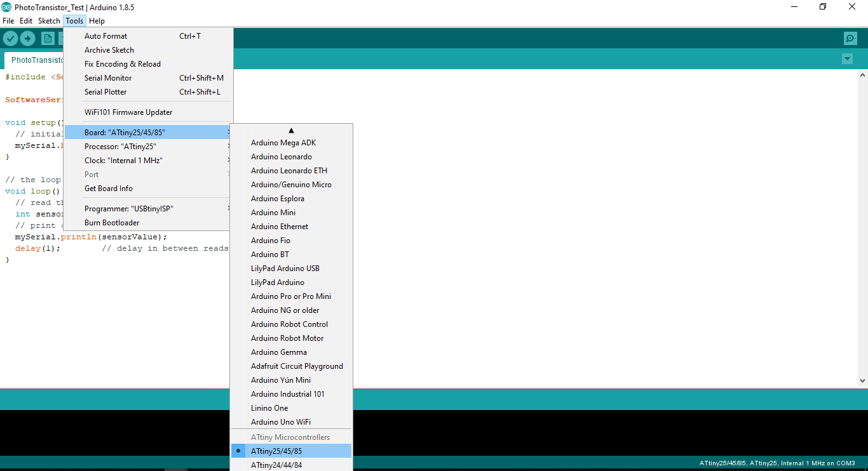Create a new sketch with the New icon
This screenshot has width=868, height=471.
(x=48, y=39)
